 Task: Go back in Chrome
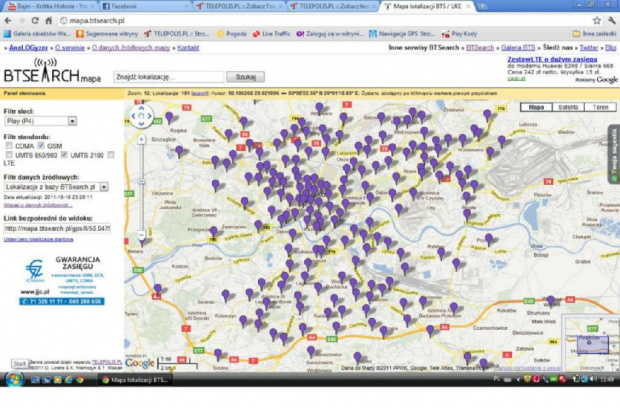coord(8,21)
